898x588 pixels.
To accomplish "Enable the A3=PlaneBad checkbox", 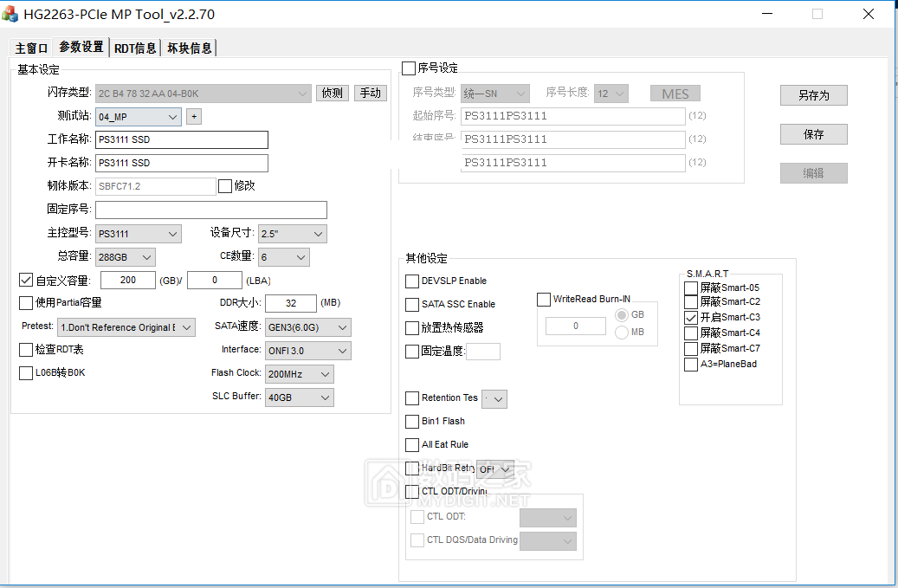I will (x=691, y=364).
